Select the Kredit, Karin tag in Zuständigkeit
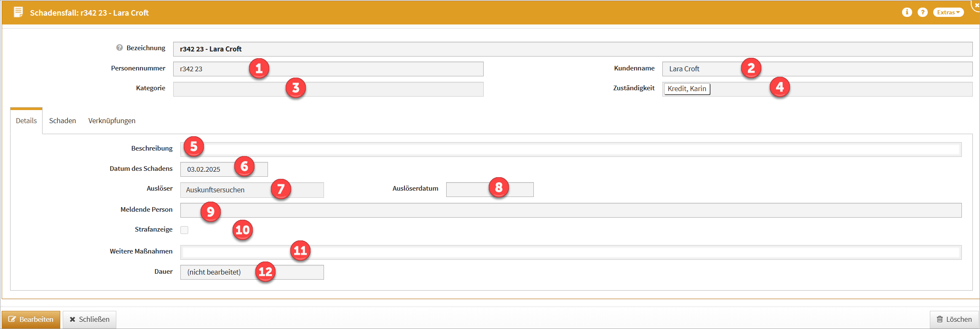 (687, 89)
